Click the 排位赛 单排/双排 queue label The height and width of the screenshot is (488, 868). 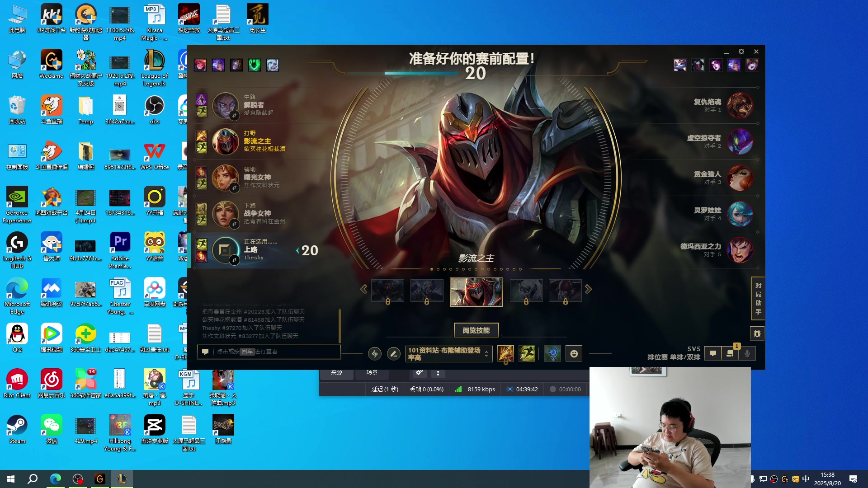(674, 357)
